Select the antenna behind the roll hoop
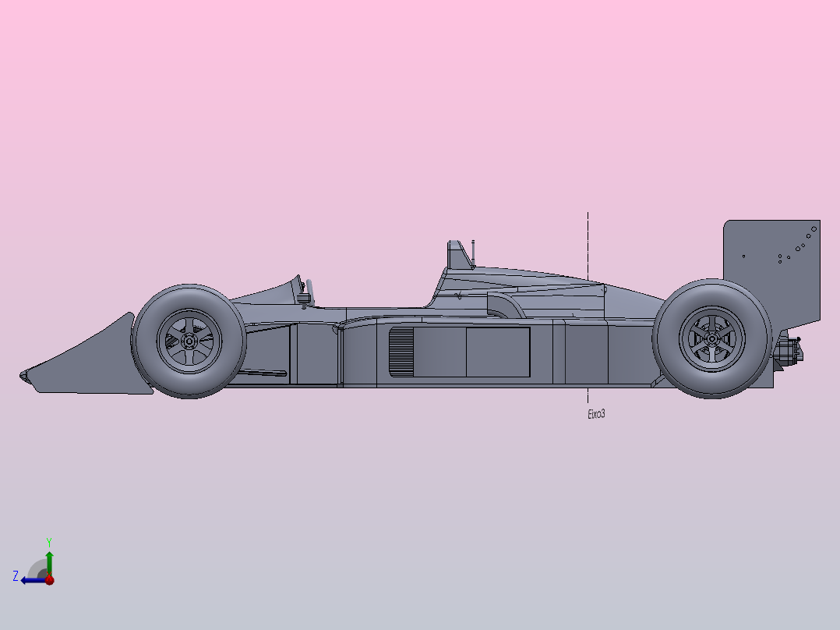 point(473,253)
